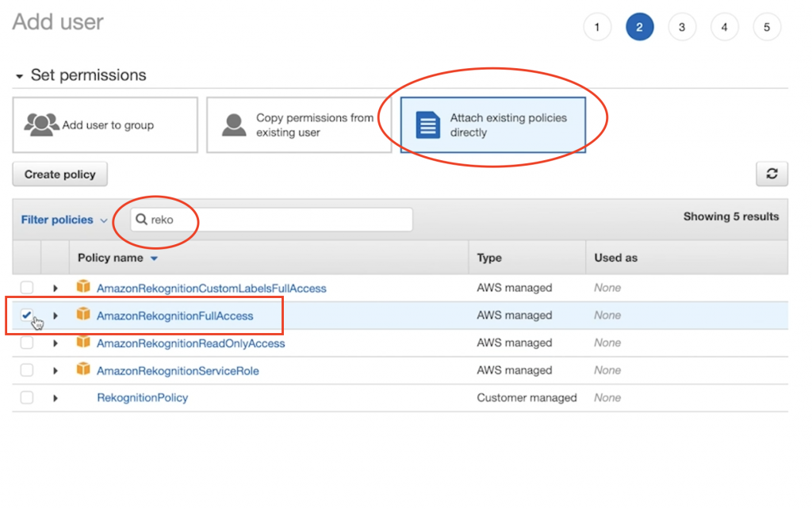
Task: Choose Add user to group option
Action: (x=105, y=124)
